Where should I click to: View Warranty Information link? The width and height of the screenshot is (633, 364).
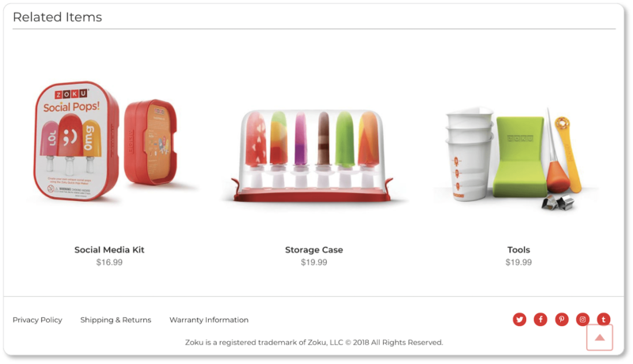coord(209,320)
